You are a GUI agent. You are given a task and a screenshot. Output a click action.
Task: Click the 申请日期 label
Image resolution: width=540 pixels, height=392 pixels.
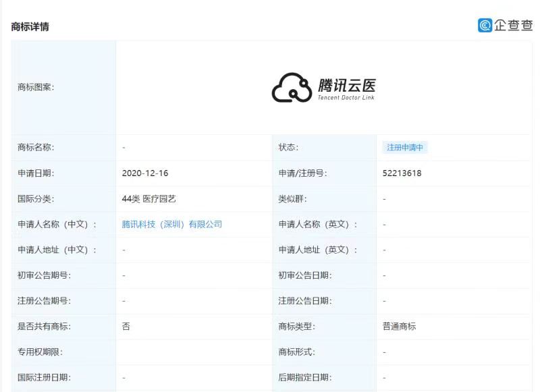[x=36, y=173]
